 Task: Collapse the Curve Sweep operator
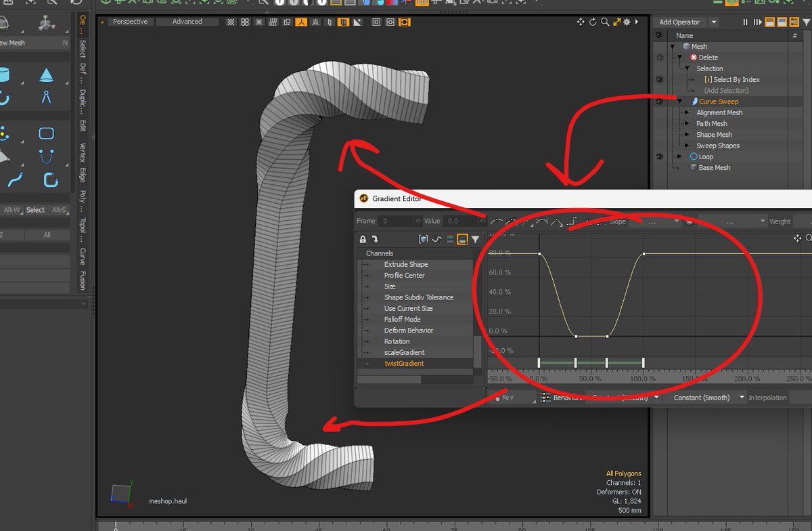tap(680, 102)
